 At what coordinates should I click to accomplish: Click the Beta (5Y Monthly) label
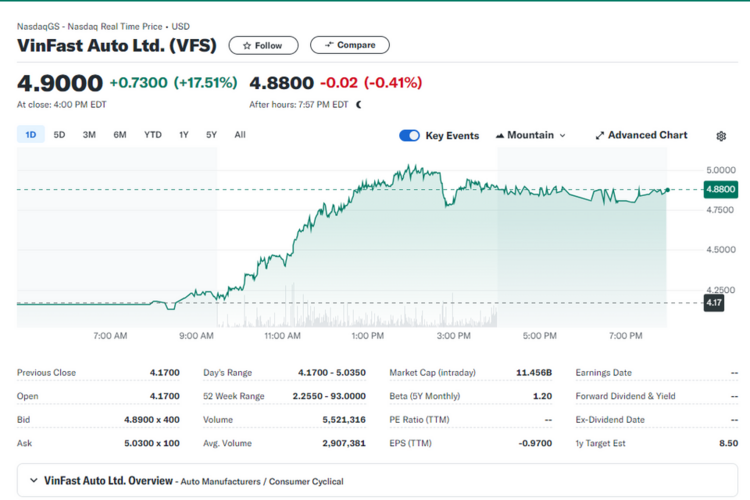[424, 396]
